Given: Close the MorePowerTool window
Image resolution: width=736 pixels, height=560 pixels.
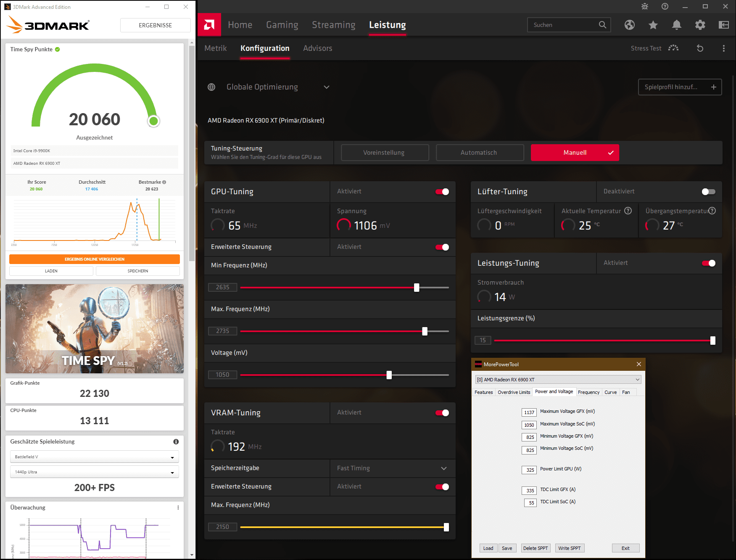Looking at the screenshot, I should [x=639, y=364].
